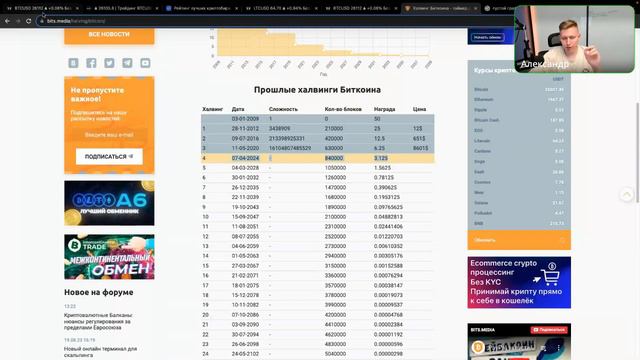Open the YouTube social icon
This screenshot has height=360, width=640.
pyautogui.click(x=145, y=63)
